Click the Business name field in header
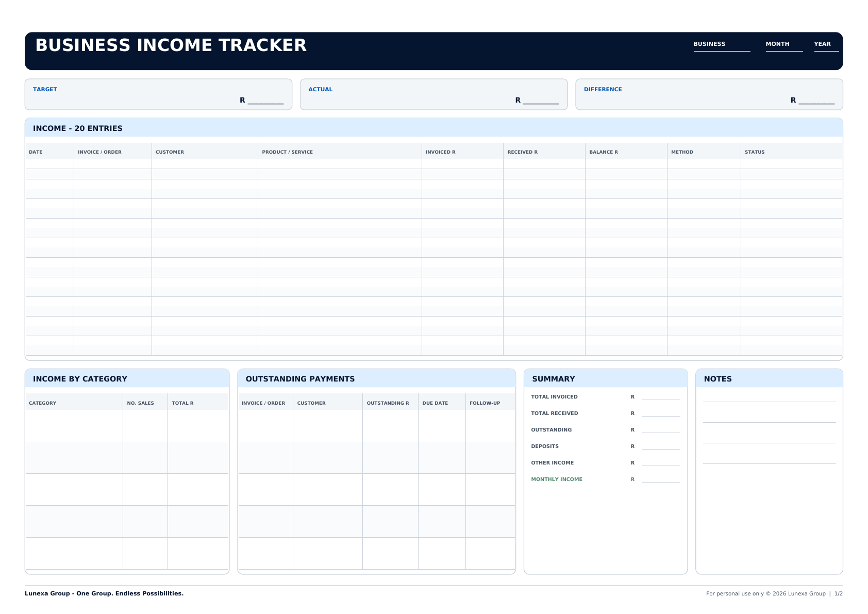This screenshot has width=868, height=614. [x=722, y=46]
